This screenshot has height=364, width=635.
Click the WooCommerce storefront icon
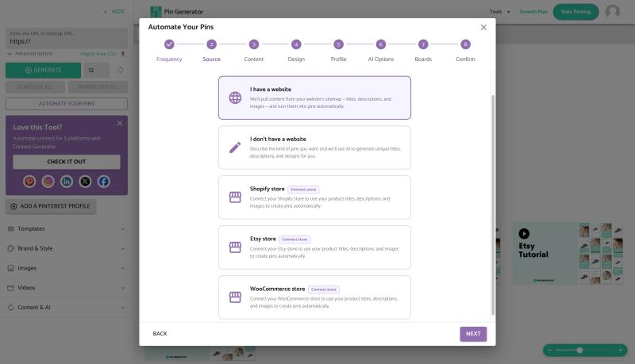(235, 297)
